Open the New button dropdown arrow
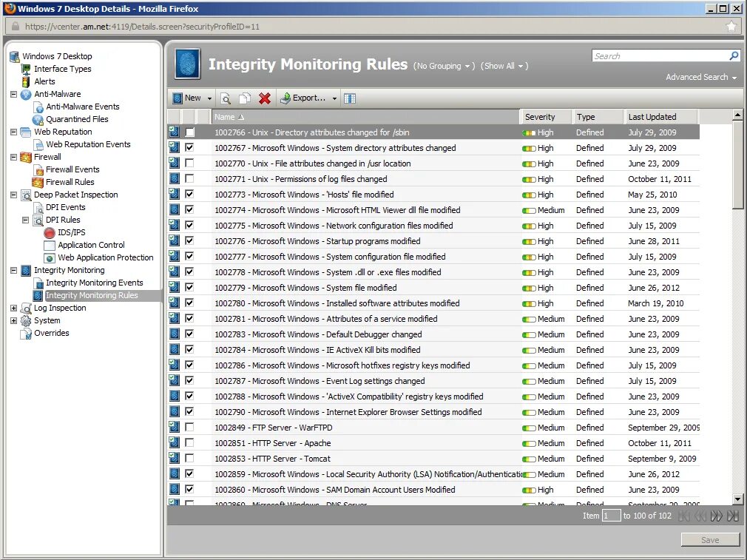This screenshot has width=747, height=560. tap(209, 98)
